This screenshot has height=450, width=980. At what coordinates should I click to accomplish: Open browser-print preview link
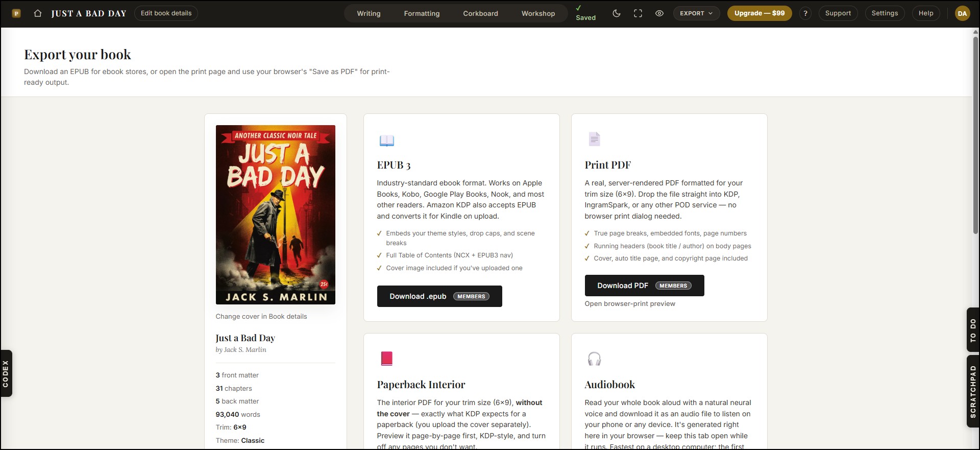(x=630, y=304)
